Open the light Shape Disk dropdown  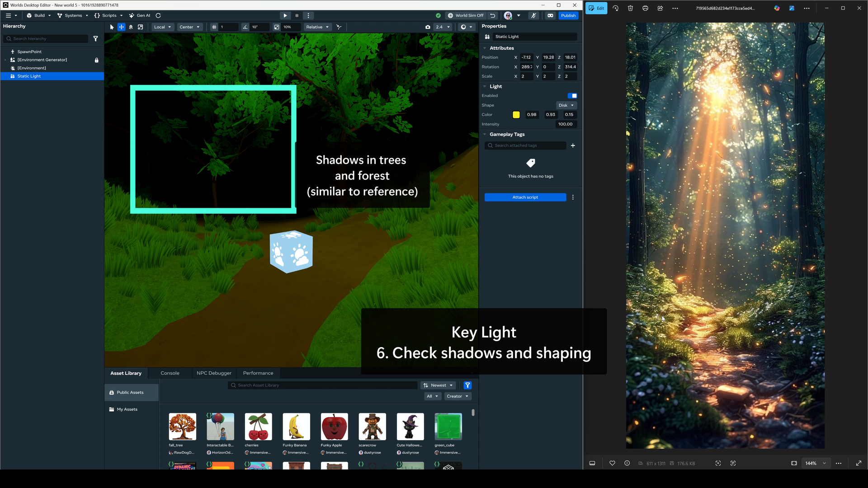pyautogui.click(x=566, y=105)
